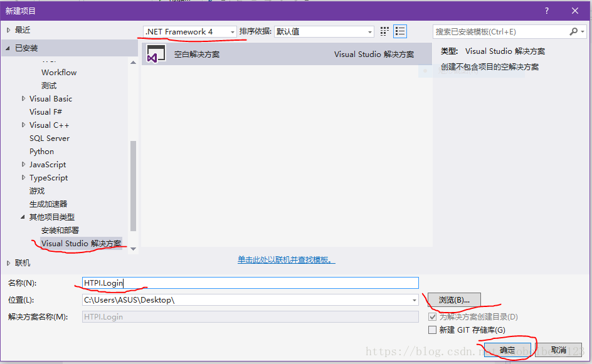592x364 pixels.
Task: Select 游戏 in the template tree
Action: click(x=37, y=191)
